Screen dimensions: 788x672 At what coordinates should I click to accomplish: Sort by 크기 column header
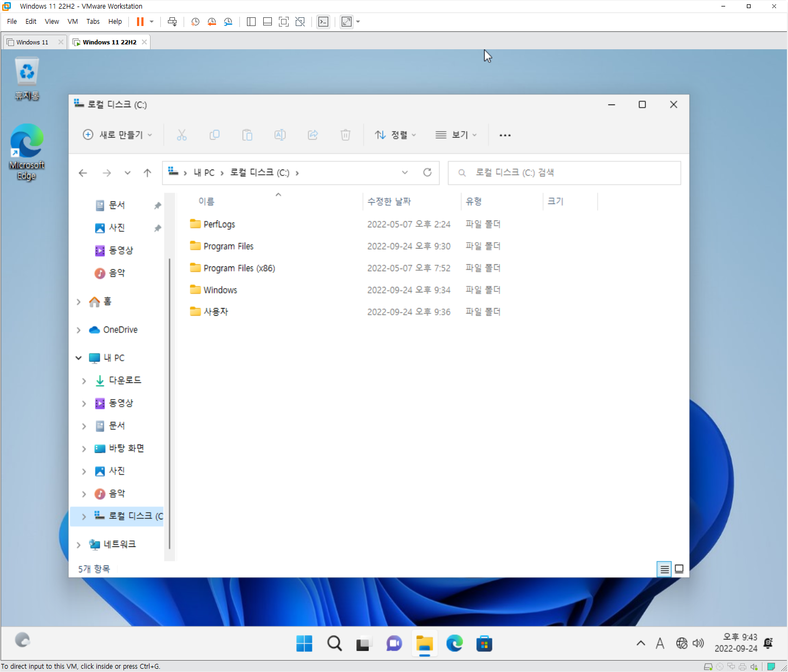click(x=556, y=201)
